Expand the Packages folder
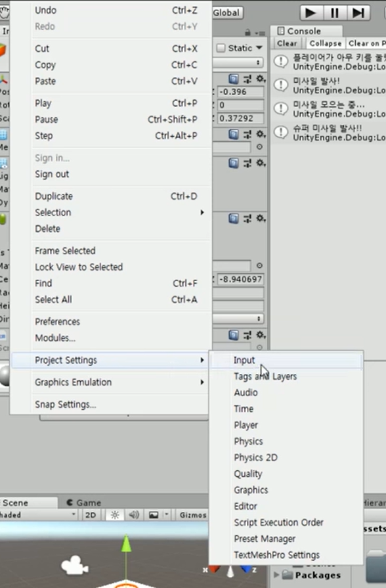The height and width of the screenshot is (588, 386). tap(276, 574)
